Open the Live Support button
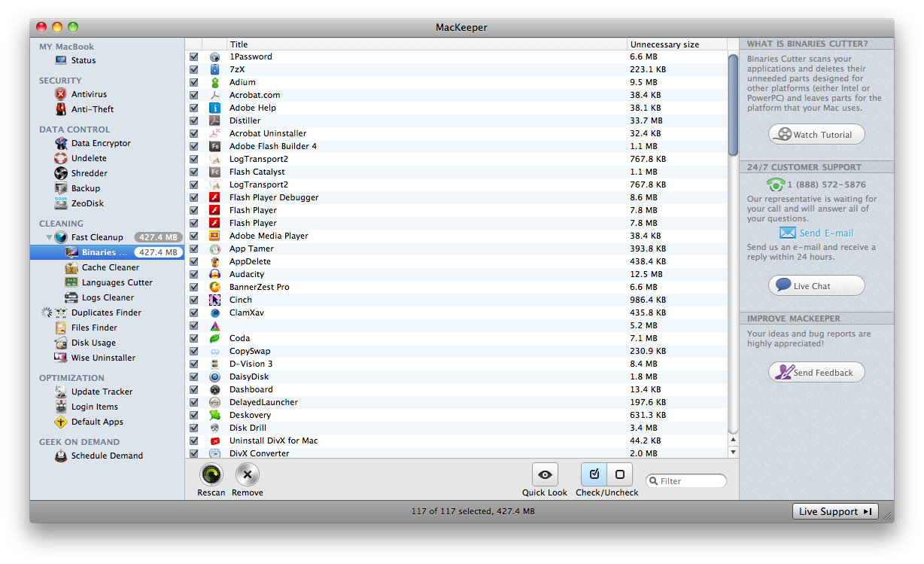924x564 pixels. 835,511
